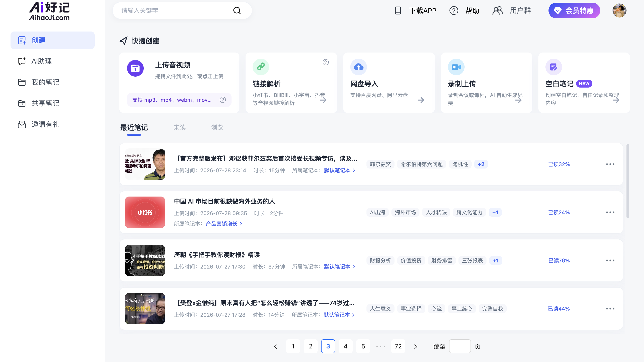
Task: Open 邀请有礼 in the sidebar
Action: pos(53,124)
